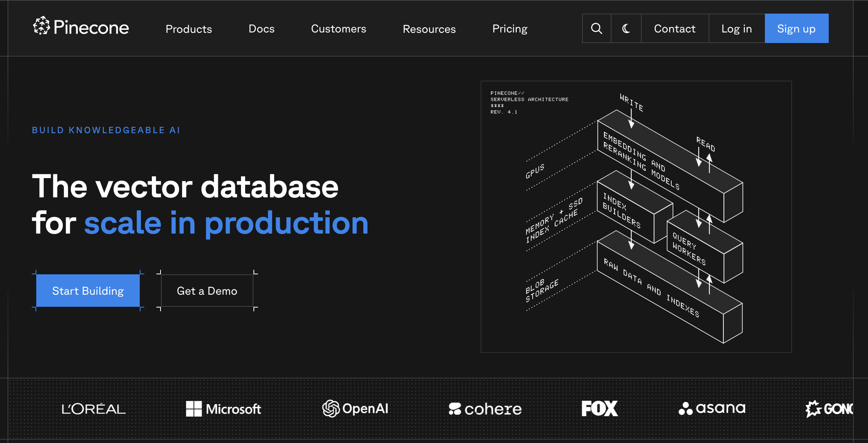This screenshot has height=443, width=868.
Task: Expand the Products nav menu
Action: pyautogui.click(x=188, y=29)
